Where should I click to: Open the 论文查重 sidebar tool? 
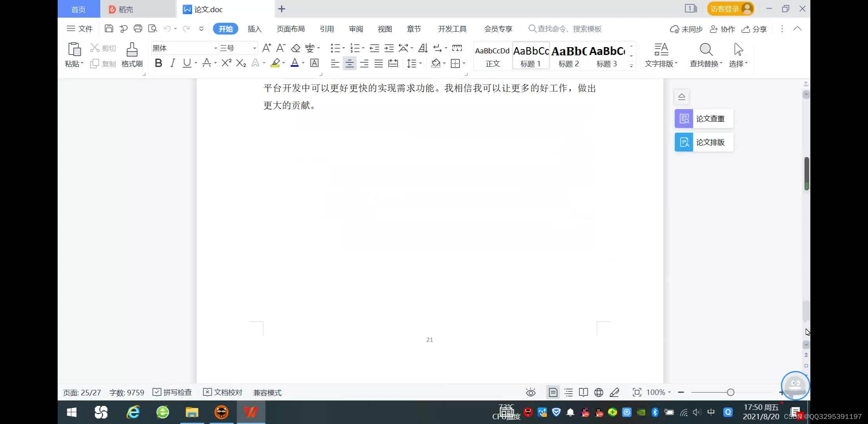704,119
